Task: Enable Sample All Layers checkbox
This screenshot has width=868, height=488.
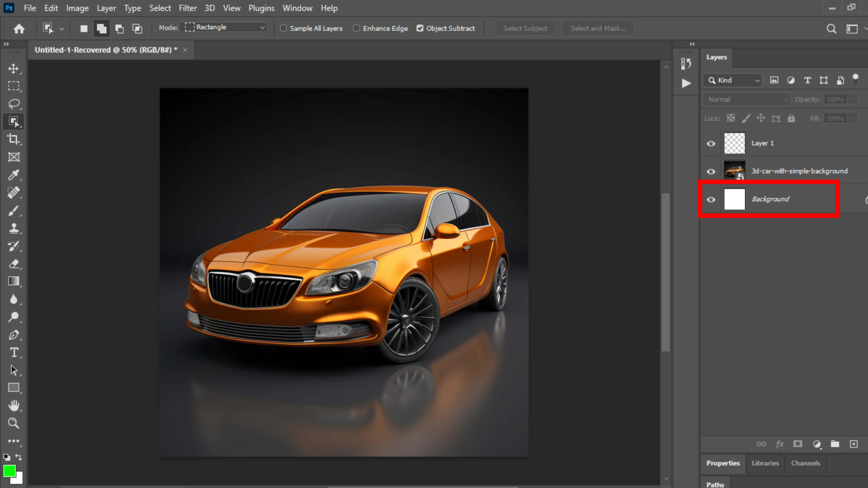Action: point(283,28)
